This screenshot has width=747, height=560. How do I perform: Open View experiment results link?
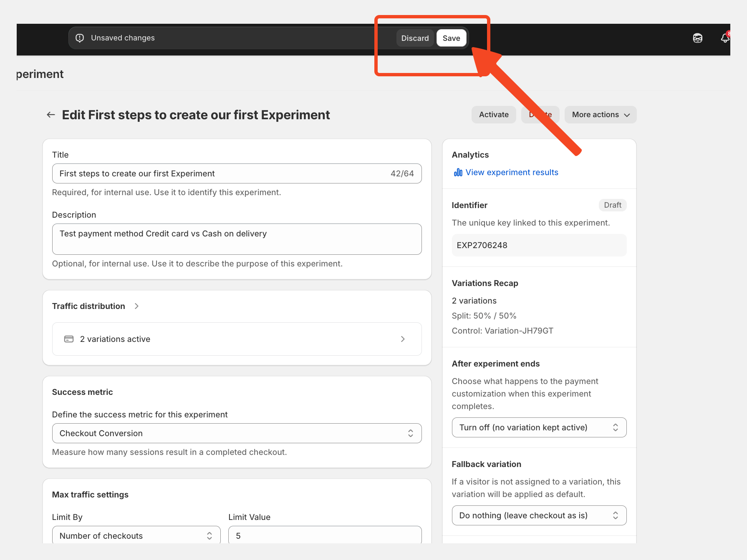pos(512,173)
